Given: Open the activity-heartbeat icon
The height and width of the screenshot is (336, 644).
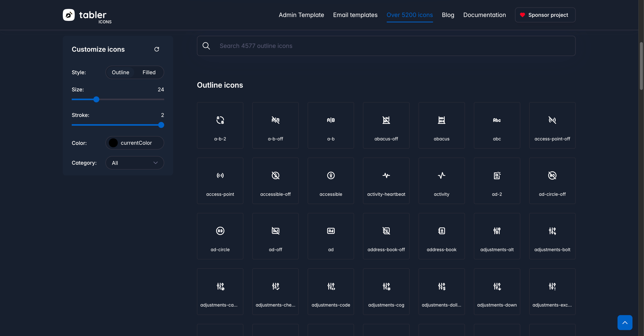Looking at the screenshot, I should 386,181.
